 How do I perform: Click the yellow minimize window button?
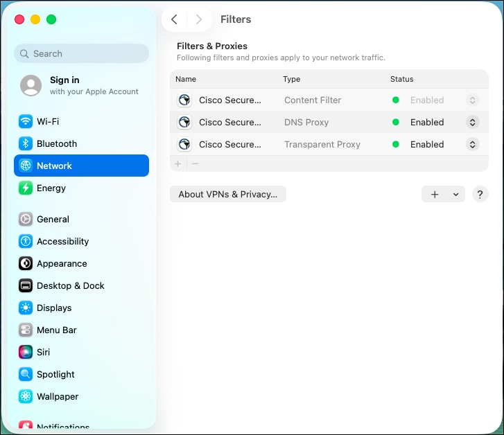tap(35, 19)
